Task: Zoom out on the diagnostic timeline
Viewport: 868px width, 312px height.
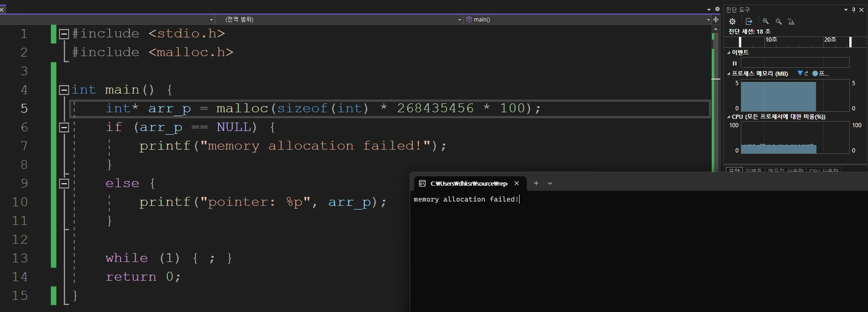Action: 779,22
